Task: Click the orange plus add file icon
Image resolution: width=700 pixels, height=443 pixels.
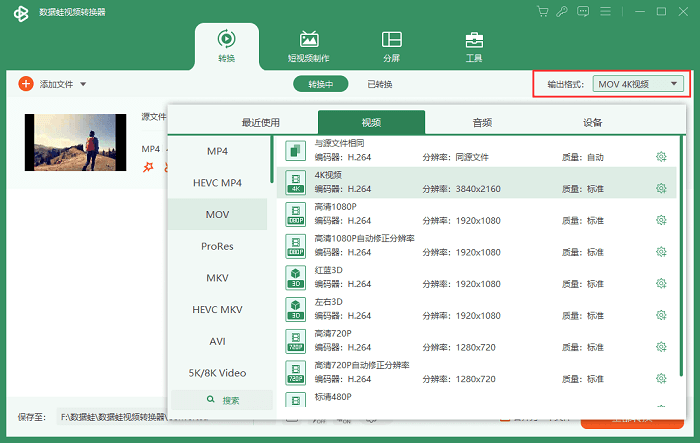Action: (x=26, y=84)
